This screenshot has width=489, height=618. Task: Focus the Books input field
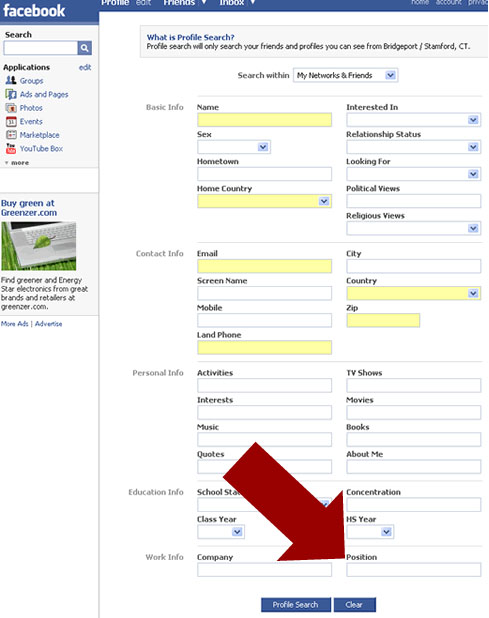click(413, 440)
